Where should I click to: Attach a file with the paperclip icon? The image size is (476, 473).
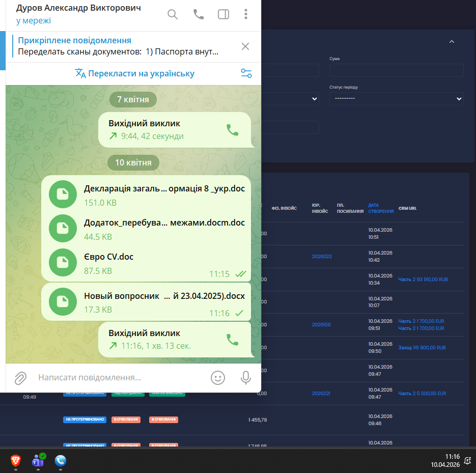pos(21,378)
